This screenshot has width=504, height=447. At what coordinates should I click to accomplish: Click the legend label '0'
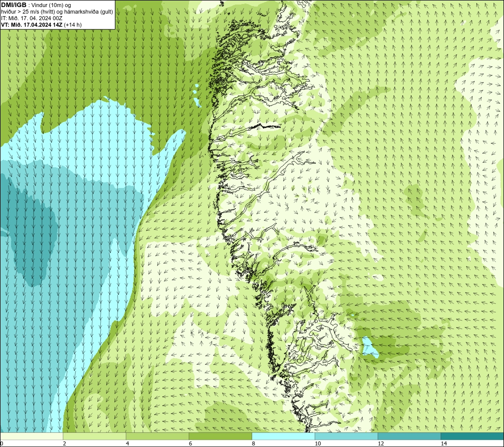(x=2, y=443)
